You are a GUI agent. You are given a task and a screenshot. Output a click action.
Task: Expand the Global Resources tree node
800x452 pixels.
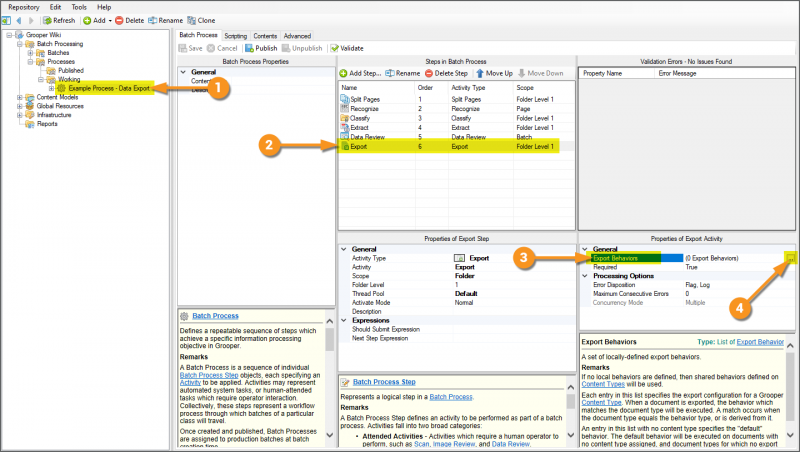click(x=19, y=106)
